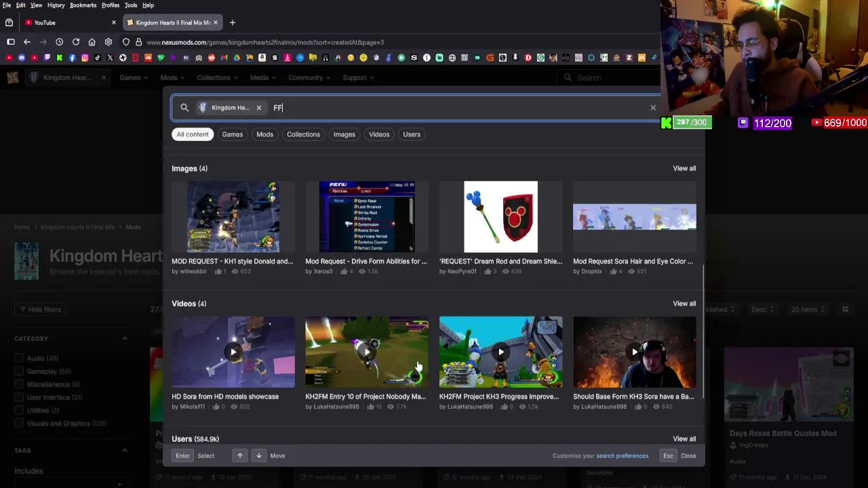
Task: Click the Hide filters button
Action: (40, 309)
